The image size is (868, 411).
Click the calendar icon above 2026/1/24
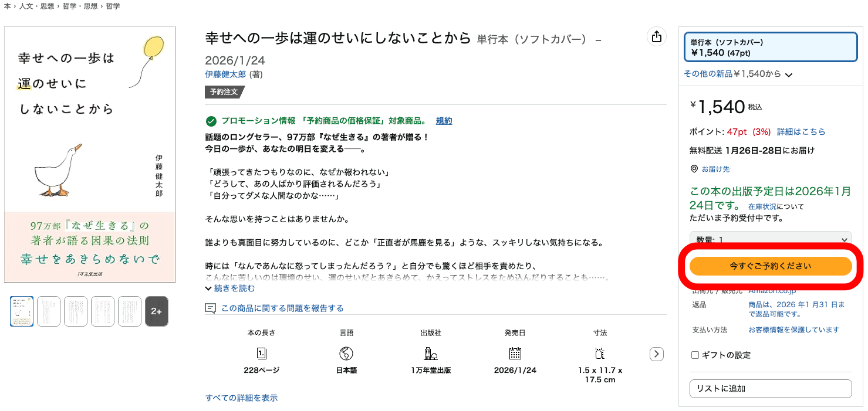515,354
